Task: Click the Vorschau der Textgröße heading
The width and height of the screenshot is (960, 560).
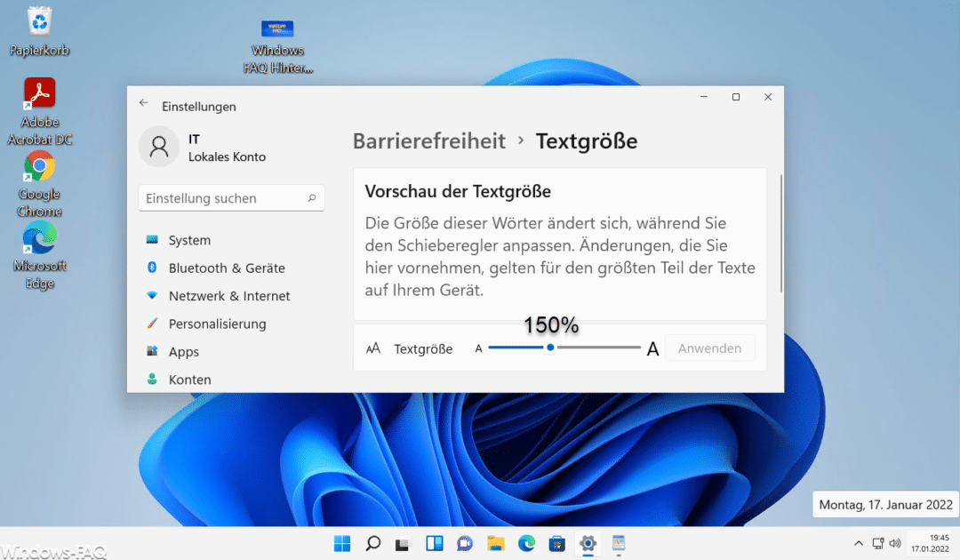Action: tap(458, 192)
